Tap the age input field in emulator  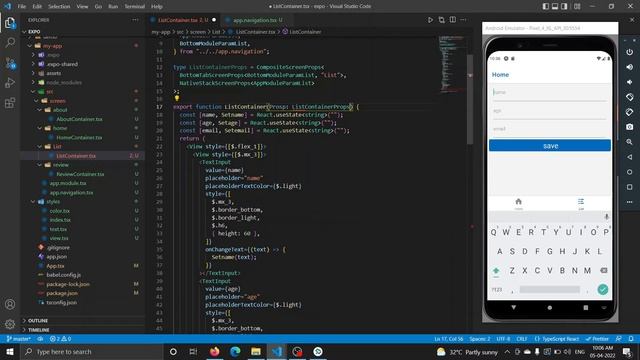[550, 111]
